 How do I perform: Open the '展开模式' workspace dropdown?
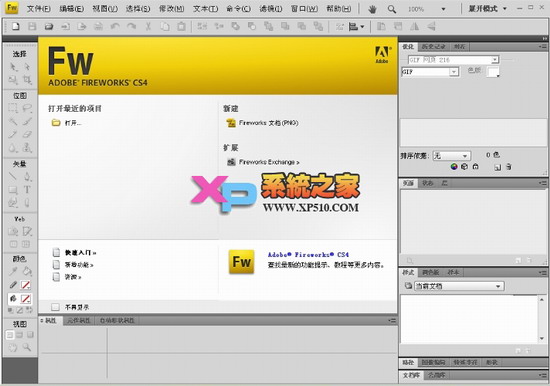click(488, 9)
